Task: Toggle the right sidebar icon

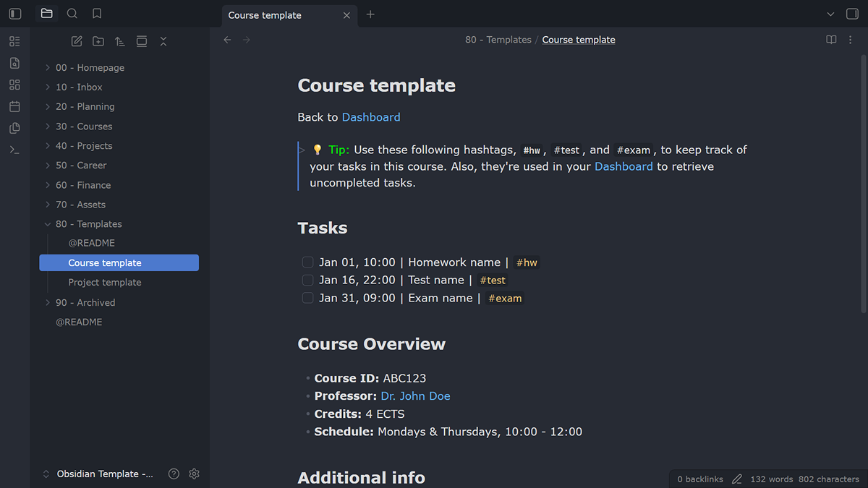Action: coord(852,14)
